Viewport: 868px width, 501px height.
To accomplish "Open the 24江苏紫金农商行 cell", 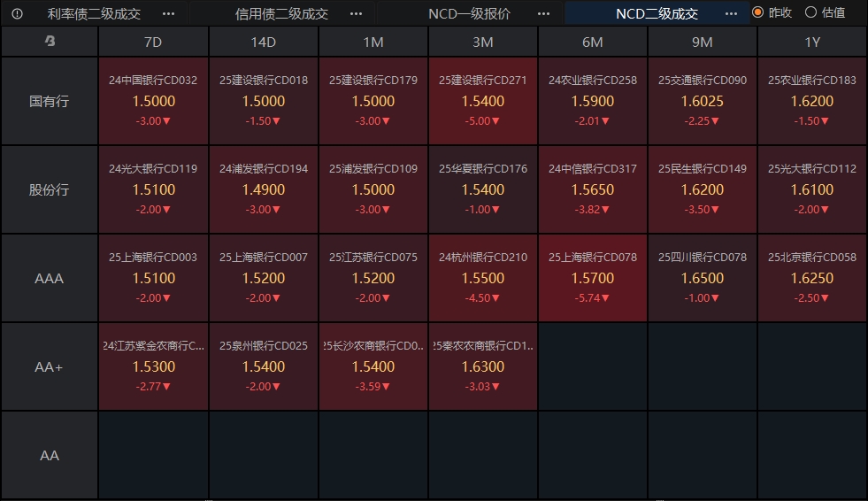I will [x=153, y=367].
